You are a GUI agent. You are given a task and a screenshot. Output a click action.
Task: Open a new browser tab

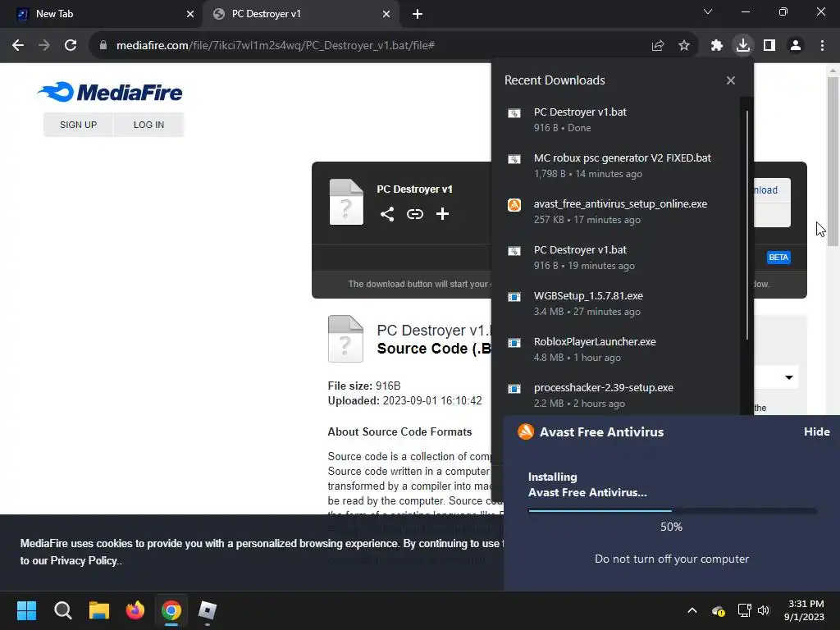pos(418,15)
